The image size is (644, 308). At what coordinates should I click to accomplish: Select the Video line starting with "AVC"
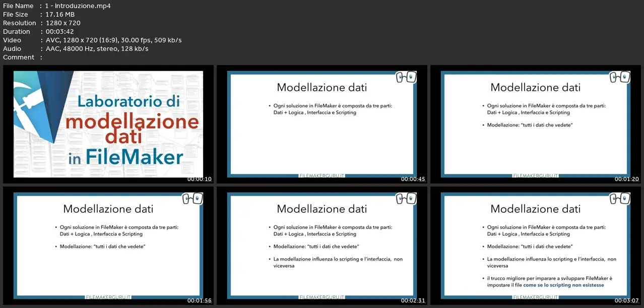tap(114, 40)
